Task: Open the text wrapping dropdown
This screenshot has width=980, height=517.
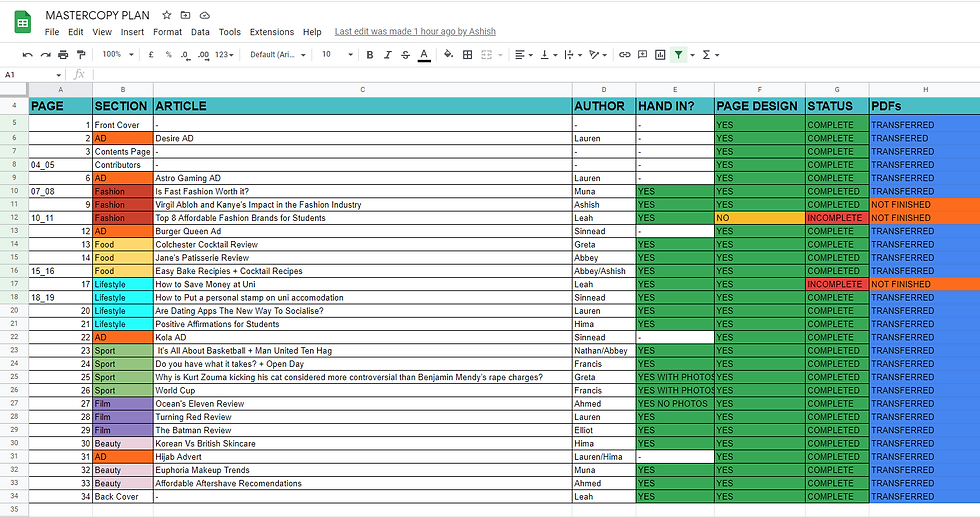Action: [573, 55]
